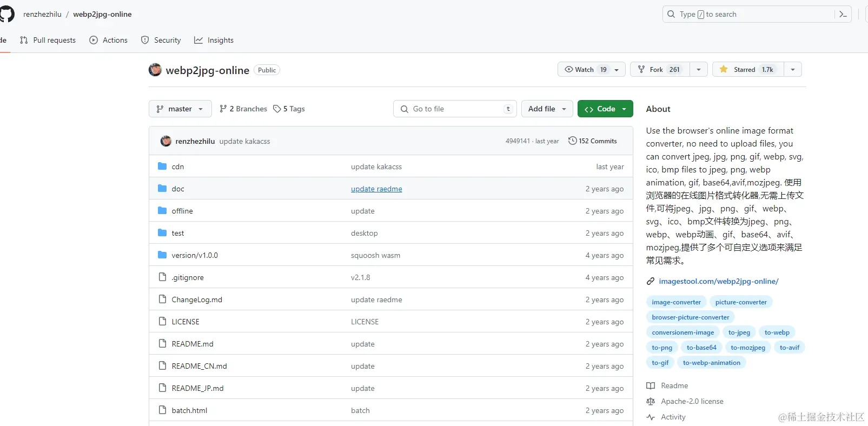Click the star icon to unstar
The image size is (868, 426).
(724, 69)
